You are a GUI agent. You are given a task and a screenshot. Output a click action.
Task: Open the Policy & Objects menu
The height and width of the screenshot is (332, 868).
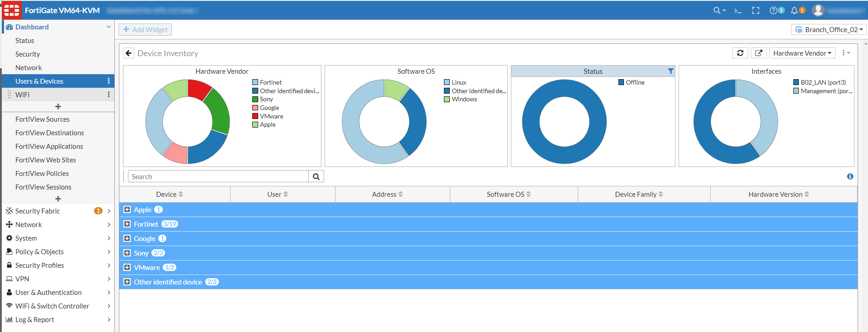coord(40,252)
